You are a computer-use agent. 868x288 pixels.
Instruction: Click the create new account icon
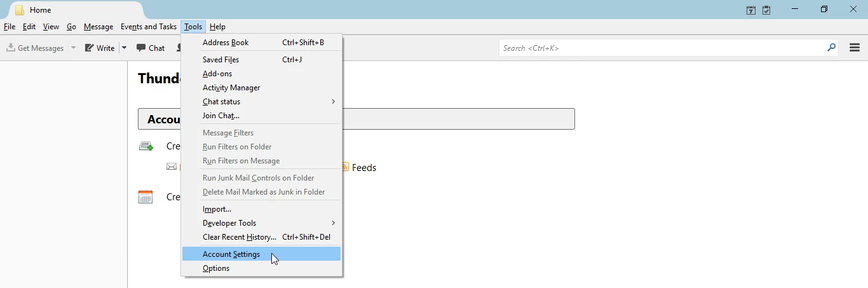[146, 146]
